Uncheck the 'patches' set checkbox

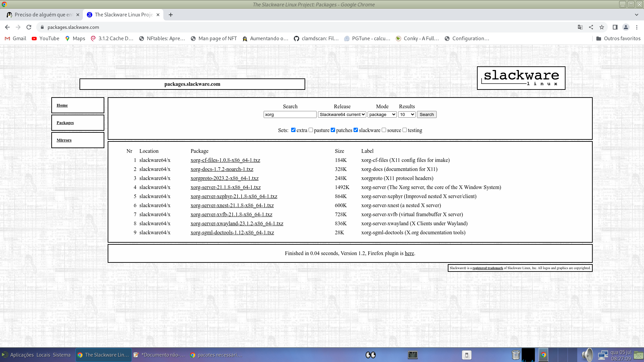[x=333, y=130]
